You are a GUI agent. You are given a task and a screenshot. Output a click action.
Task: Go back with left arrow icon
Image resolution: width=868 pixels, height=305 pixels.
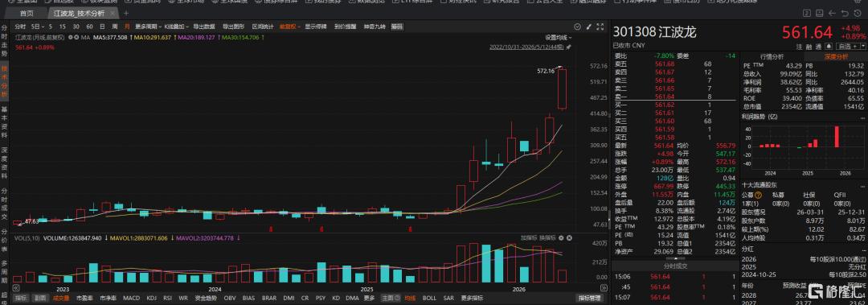(832, 14)
